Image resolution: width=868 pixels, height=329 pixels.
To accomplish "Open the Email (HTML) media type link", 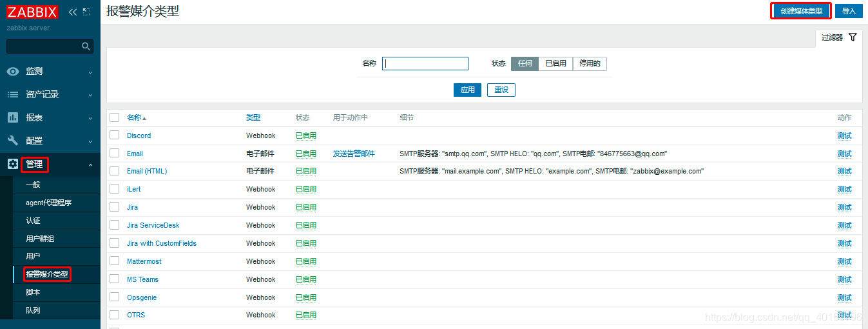I will point(147,171).
